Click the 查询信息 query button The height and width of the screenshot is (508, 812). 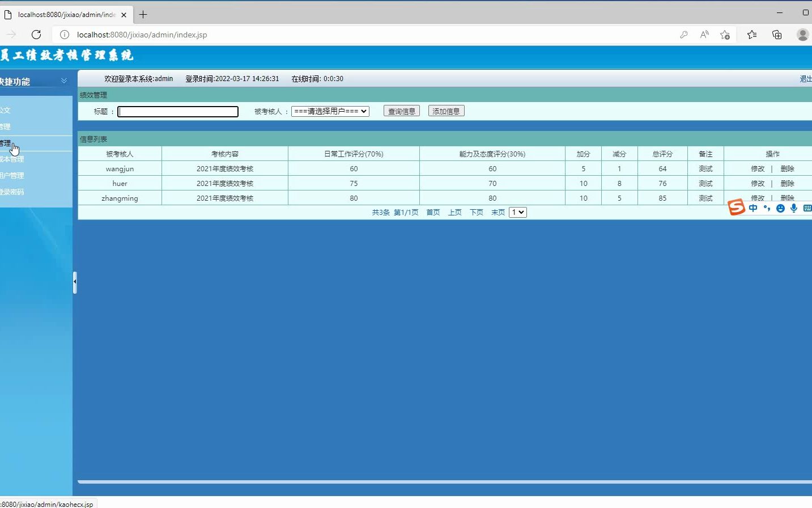(x=401, y=111)
